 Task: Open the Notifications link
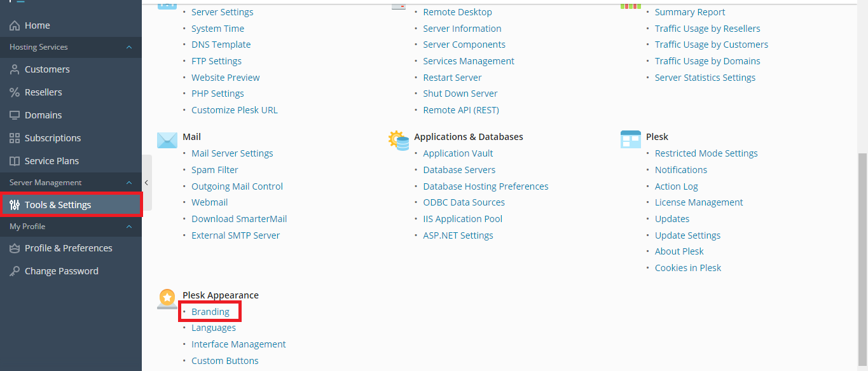681,170
